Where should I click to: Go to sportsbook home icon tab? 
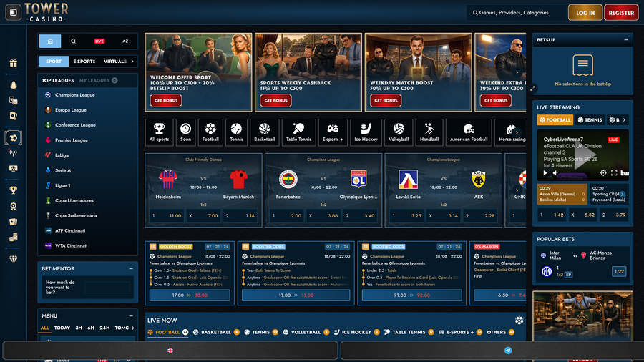pos(50,41)
